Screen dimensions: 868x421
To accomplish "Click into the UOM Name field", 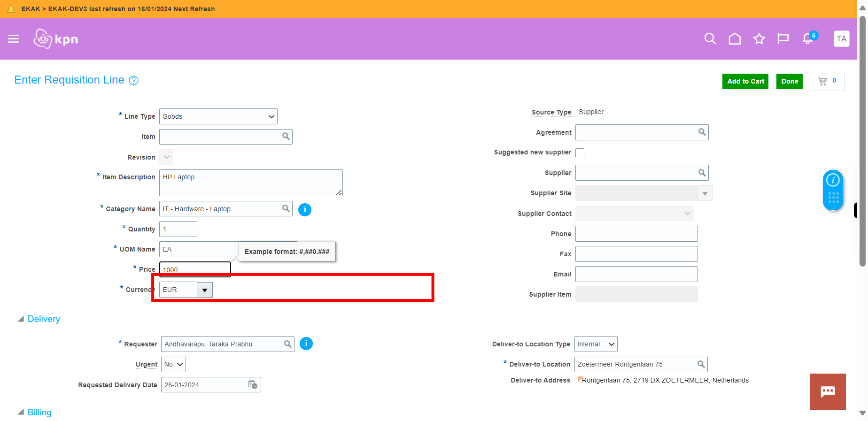I will click(199, 249).
